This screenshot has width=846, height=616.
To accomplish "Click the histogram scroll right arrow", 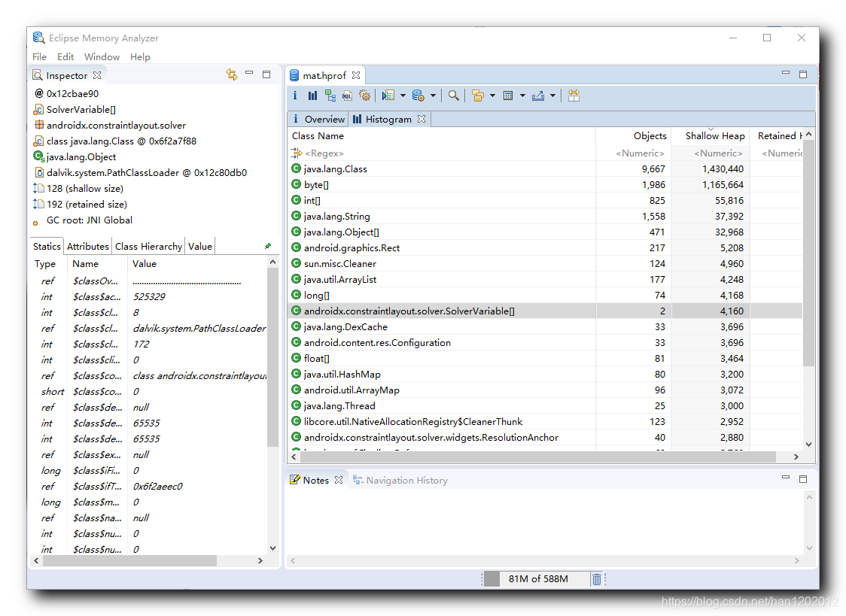I will point(796,457).
